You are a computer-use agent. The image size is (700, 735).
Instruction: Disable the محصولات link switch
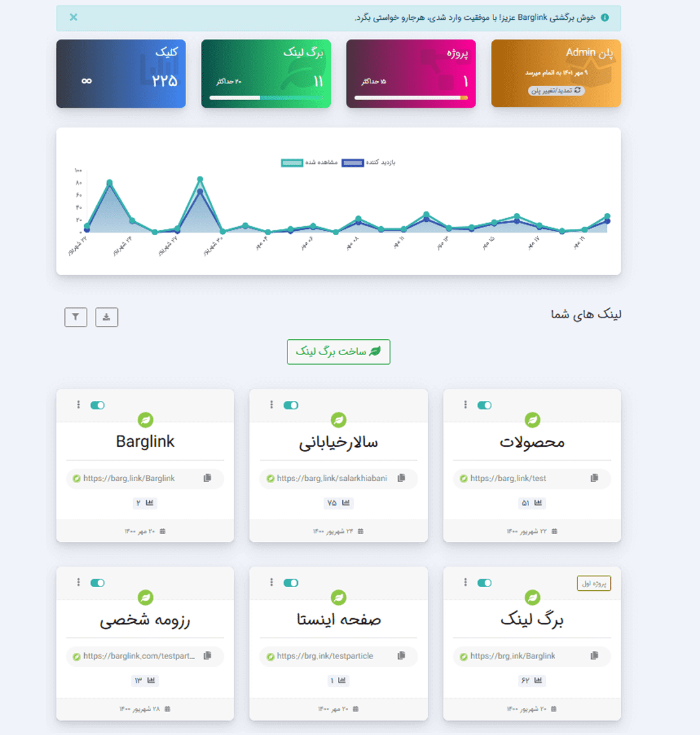(485, 405)
